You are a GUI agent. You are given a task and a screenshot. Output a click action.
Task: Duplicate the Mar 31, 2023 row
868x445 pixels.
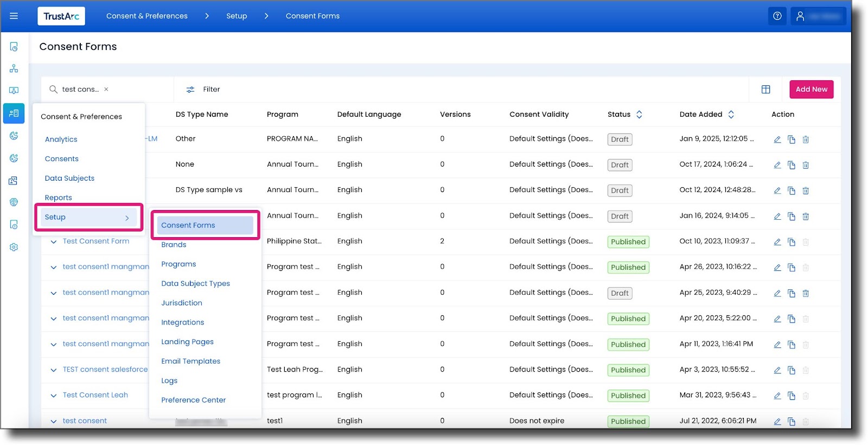(x=792, y=396)
